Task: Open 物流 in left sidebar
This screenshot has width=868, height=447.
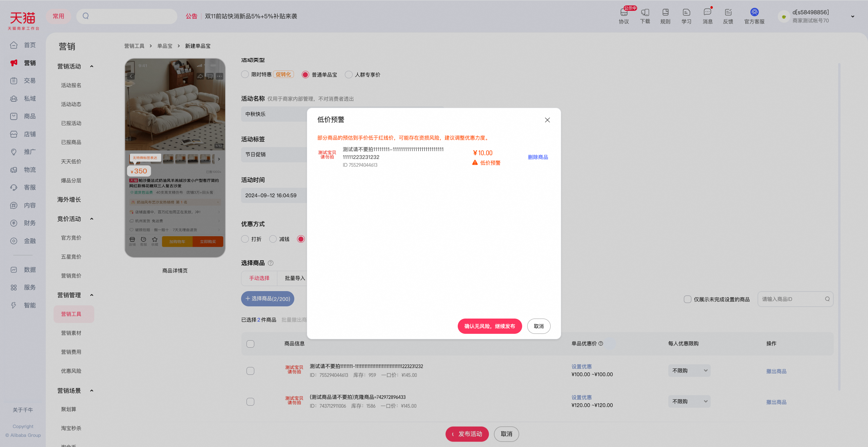Action: (23, 170)
